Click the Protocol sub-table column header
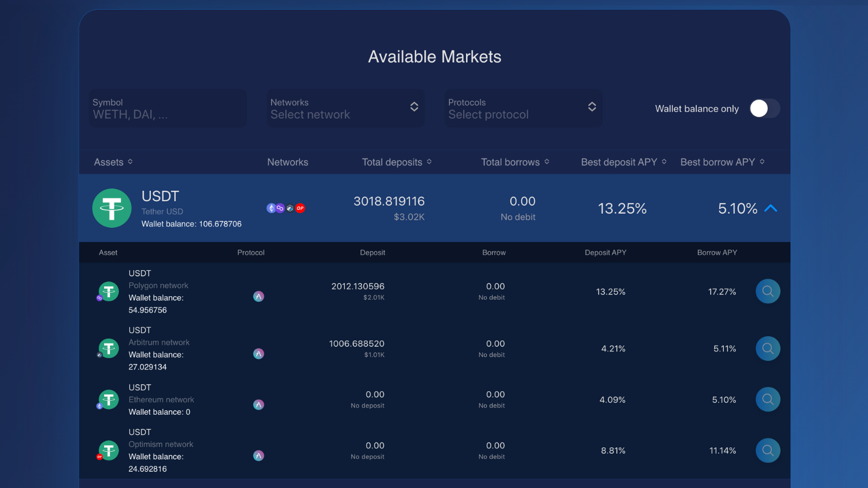The height and width of the screenshot is (488, 868). pos(251,253)
